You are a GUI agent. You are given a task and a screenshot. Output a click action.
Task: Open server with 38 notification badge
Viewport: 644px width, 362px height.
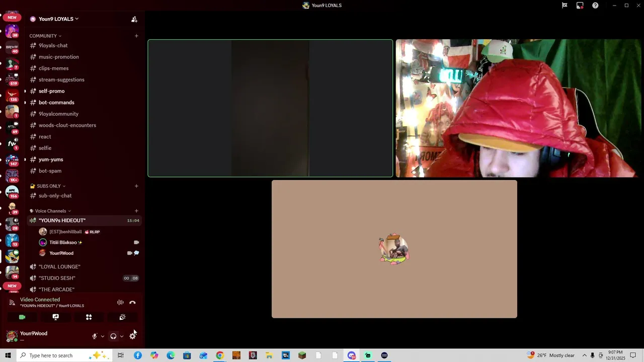pos(12,31)
